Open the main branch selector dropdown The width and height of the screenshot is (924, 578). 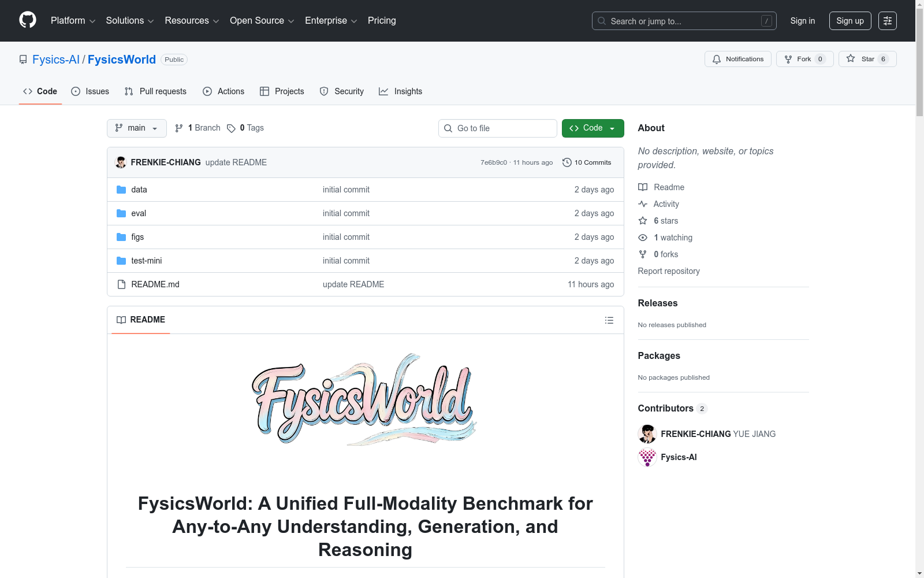(x=137, y=128)
